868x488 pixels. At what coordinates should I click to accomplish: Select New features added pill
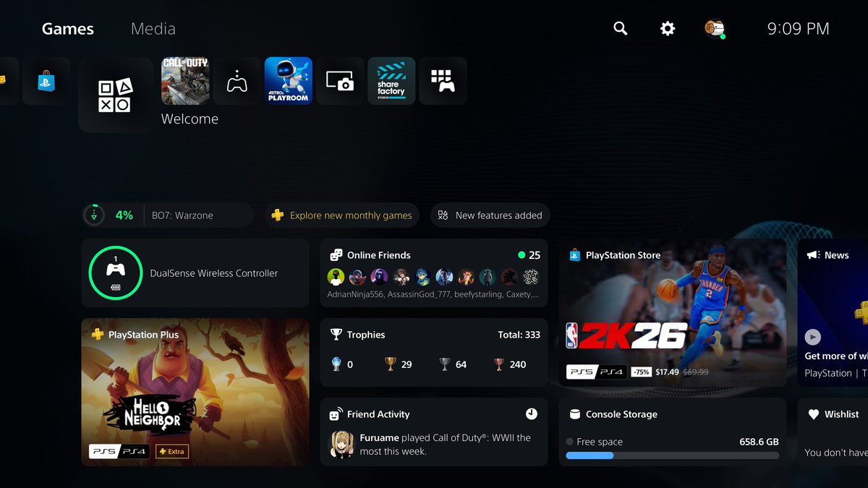coord(490,215)
